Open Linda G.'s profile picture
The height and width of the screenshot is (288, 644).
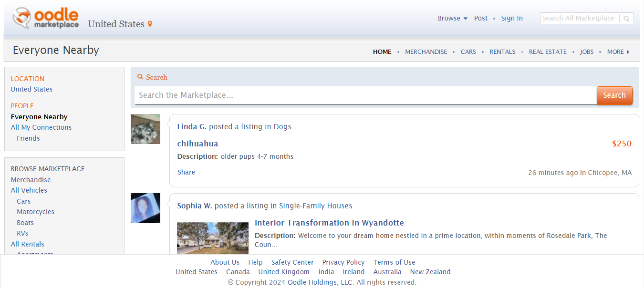click(145, 129)
